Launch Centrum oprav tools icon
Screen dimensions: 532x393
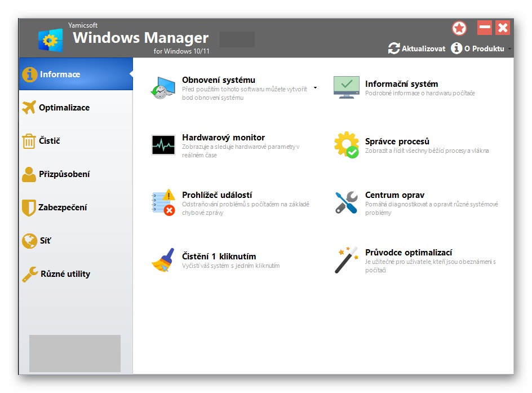tap(347, 202)
